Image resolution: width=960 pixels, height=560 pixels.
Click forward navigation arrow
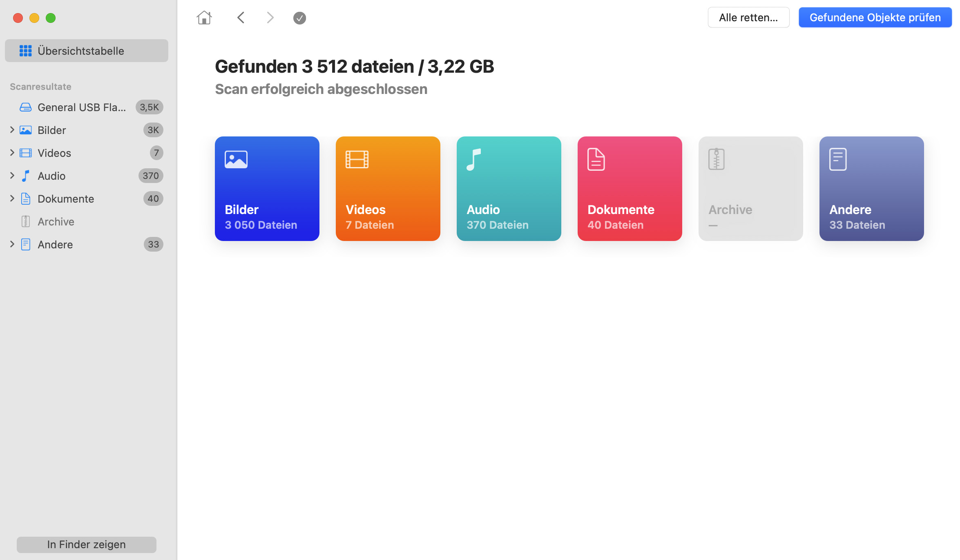click(270, 18)
